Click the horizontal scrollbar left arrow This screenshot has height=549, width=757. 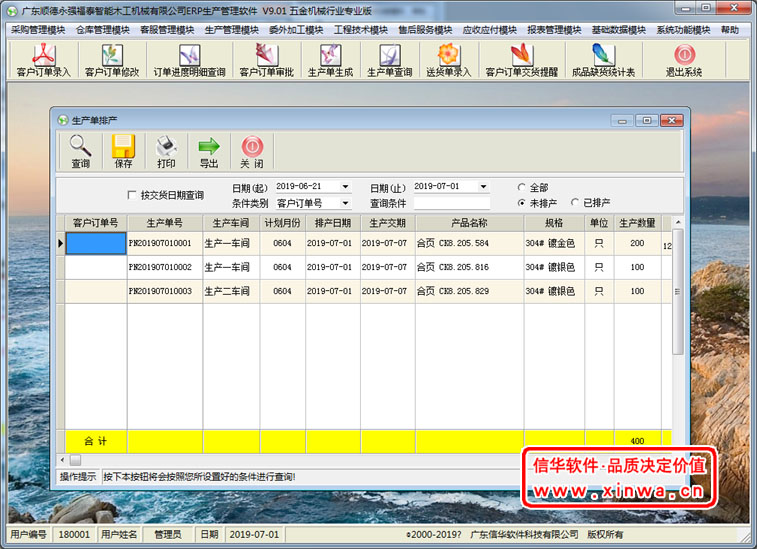62,460
